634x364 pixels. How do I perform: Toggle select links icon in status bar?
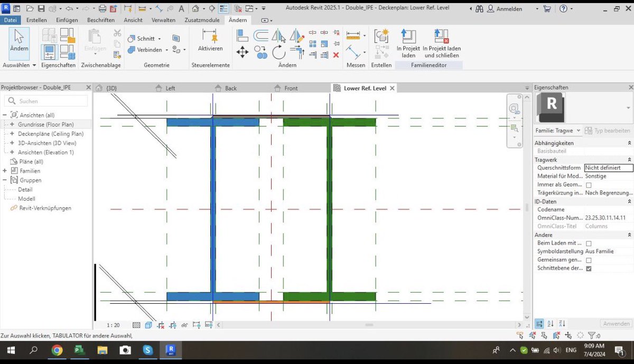(520, 335)
